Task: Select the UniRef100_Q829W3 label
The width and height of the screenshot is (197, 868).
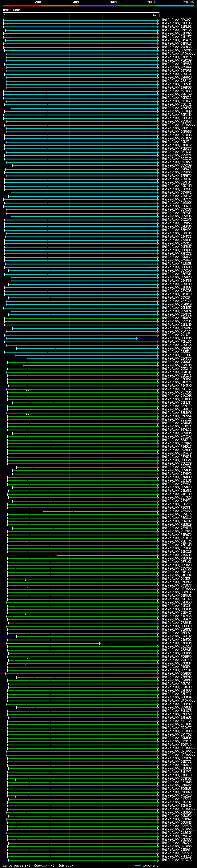Action: click(x=177, y=650)
